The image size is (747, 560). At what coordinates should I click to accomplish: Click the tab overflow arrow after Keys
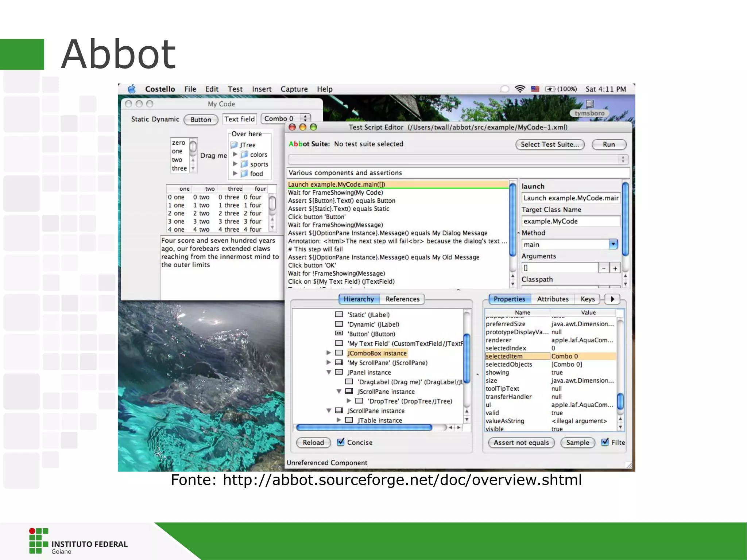612,299
